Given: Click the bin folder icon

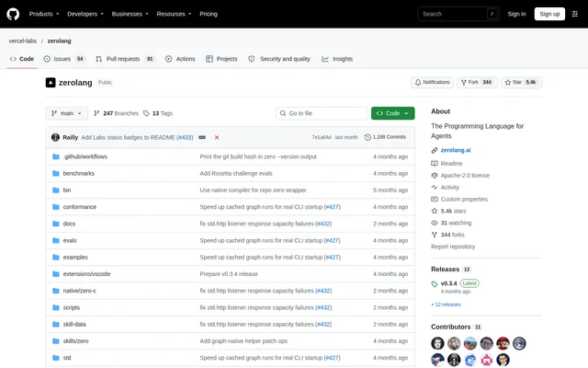Looking at the screenshot, I should [x=56, y=190].
